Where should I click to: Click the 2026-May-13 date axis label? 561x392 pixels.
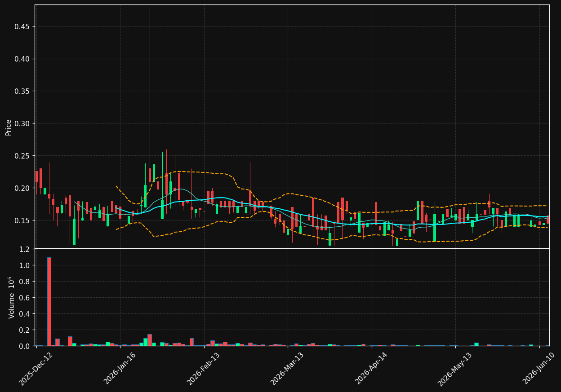[455, 369]
